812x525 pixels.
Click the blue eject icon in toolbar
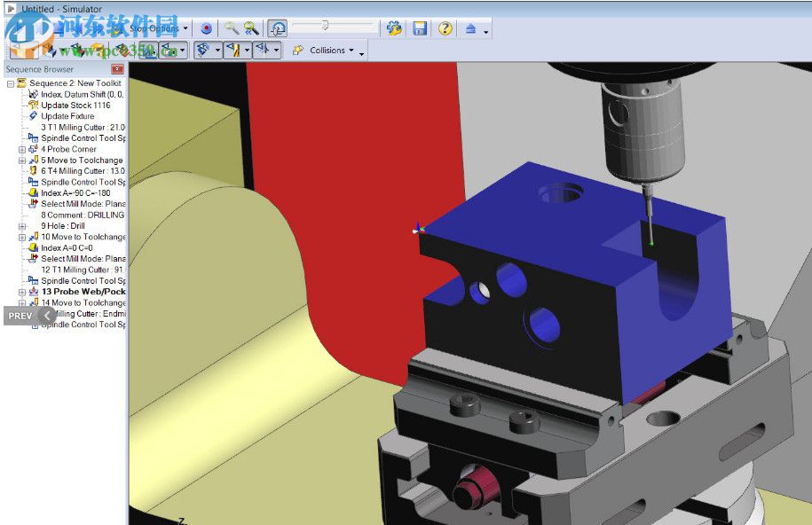[470, 28]
